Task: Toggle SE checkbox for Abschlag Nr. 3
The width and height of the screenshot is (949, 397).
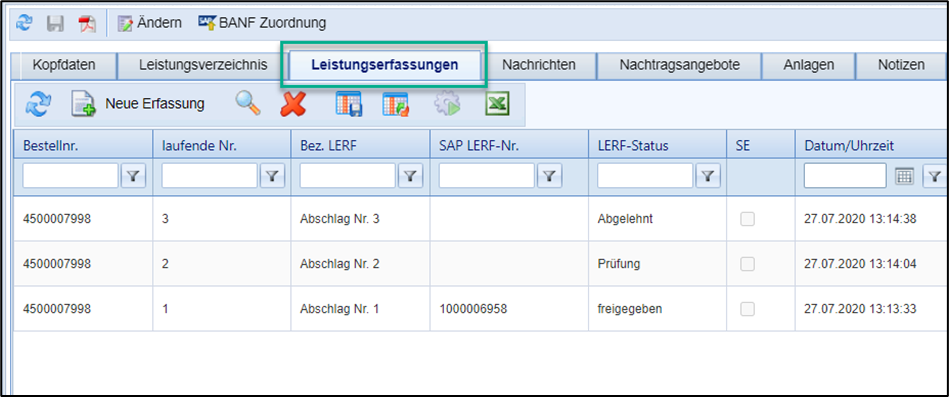Action: (748, 219)
